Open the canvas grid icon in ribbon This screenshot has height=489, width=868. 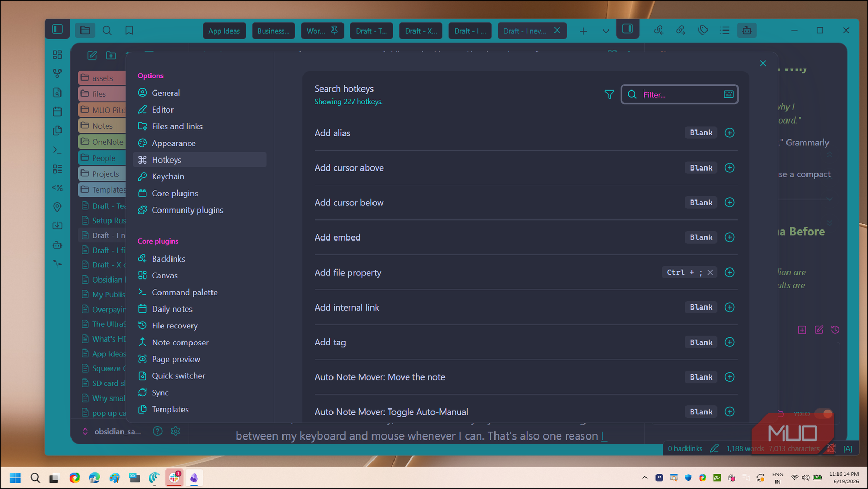coord(57,55)
